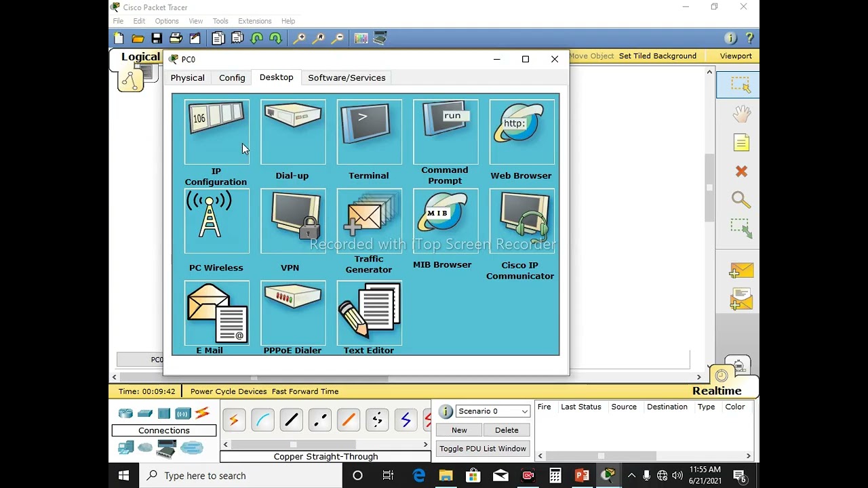Screen dimensions: 868x488
Task: Open the File menu
Action: pos(118,21)
